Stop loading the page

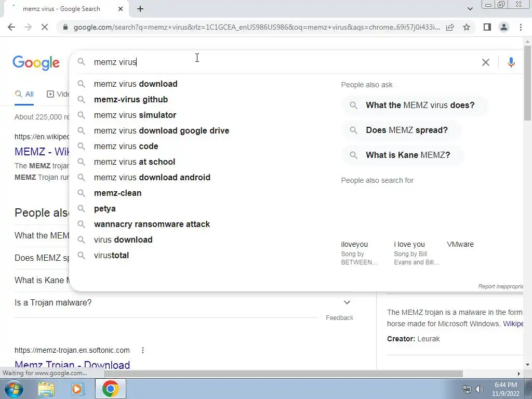tap(45, 27)
